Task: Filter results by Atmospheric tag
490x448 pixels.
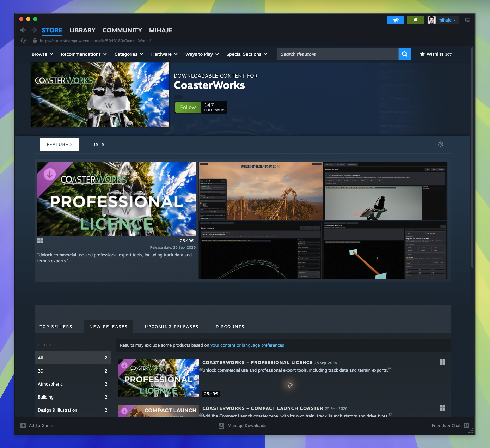Action: tap(73, 384)
